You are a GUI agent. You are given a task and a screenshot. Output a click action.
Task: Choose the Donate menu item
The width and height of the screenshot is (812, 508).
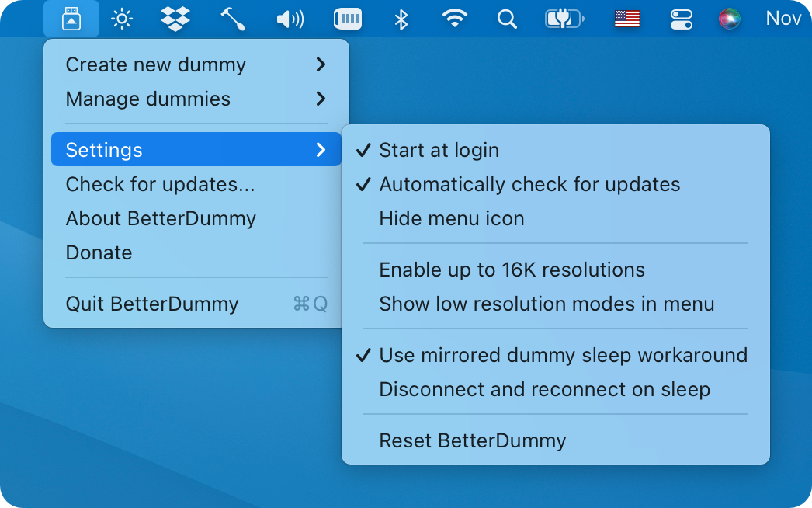point(196,252)
